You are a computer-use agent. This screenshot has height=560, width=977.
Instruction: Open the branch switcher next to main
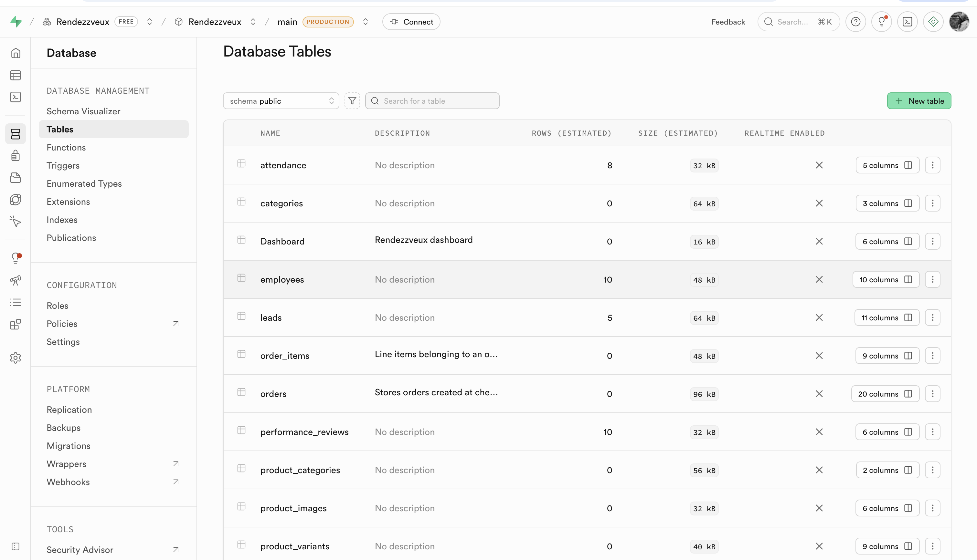click(x=365, y=22)
